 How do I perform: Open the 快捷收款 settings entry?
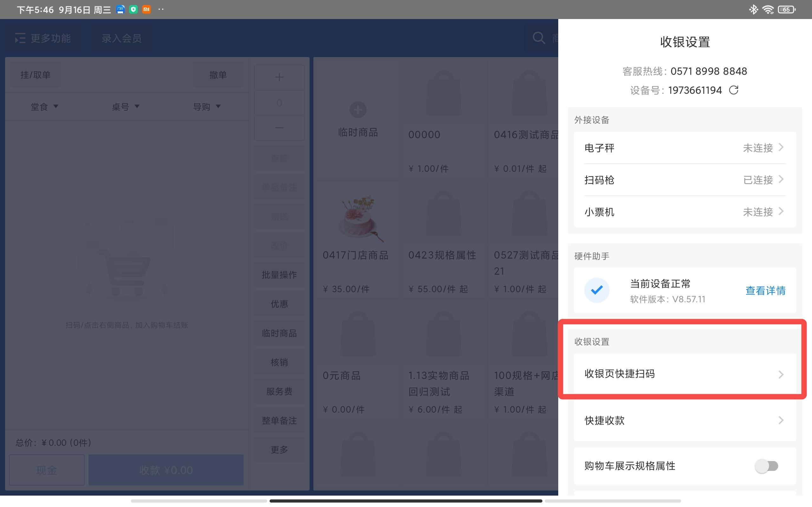point(685,420)
